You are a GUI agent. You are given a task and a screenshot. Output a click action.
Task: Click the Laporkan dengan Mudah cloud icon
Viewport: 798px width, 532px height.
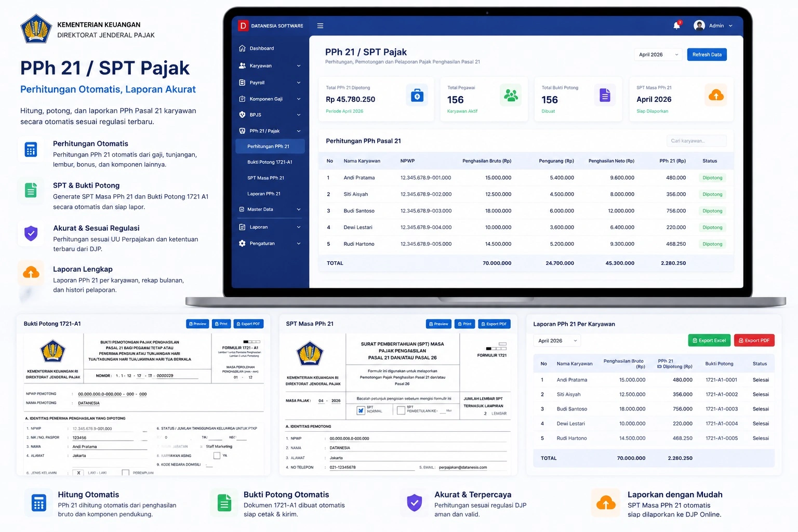(606, 503)
